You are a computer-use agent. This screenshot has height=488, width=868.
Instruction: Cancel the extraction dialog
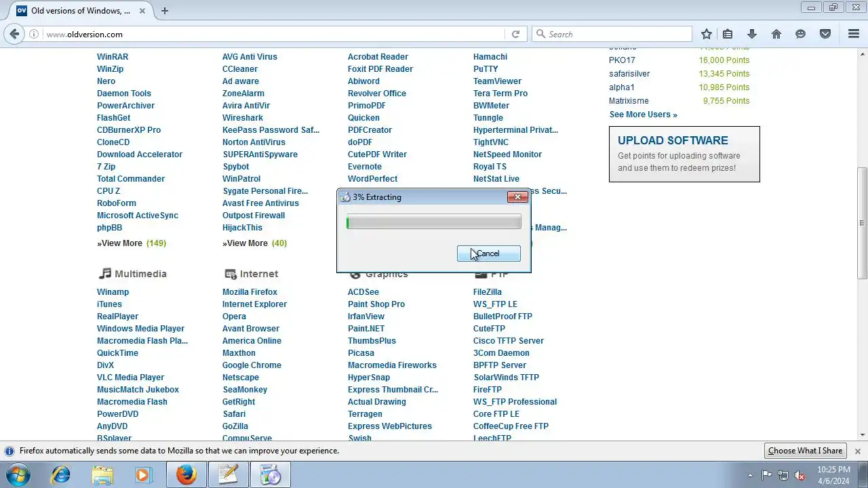point(489,253)
